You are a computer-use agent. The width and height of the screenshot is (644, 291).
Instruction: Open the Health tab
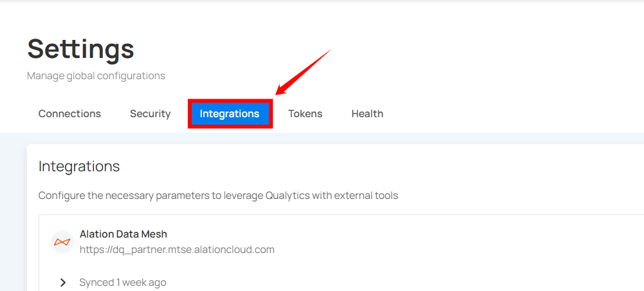click(x=367, y=114)
